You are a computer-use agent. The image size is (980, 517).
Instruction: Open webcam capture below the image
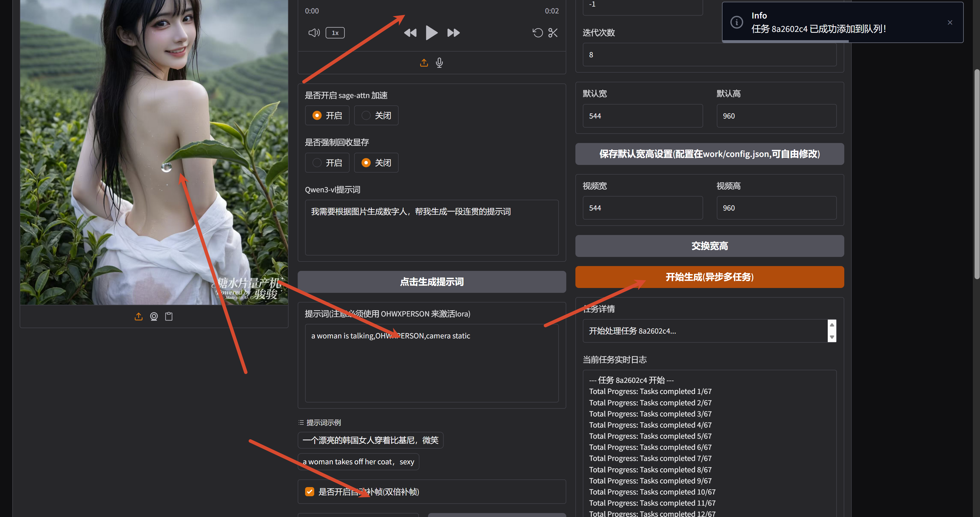click(x=154, y=316)
